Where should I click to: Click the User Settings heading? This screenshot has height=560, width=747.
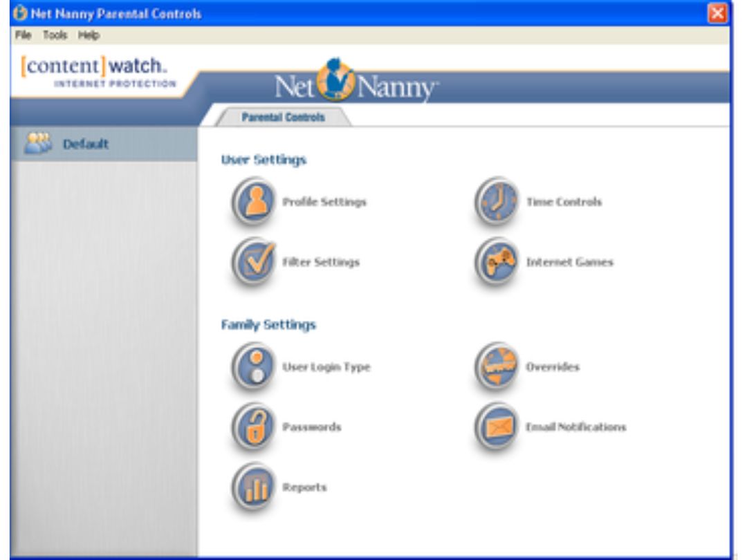coord(264,160)
